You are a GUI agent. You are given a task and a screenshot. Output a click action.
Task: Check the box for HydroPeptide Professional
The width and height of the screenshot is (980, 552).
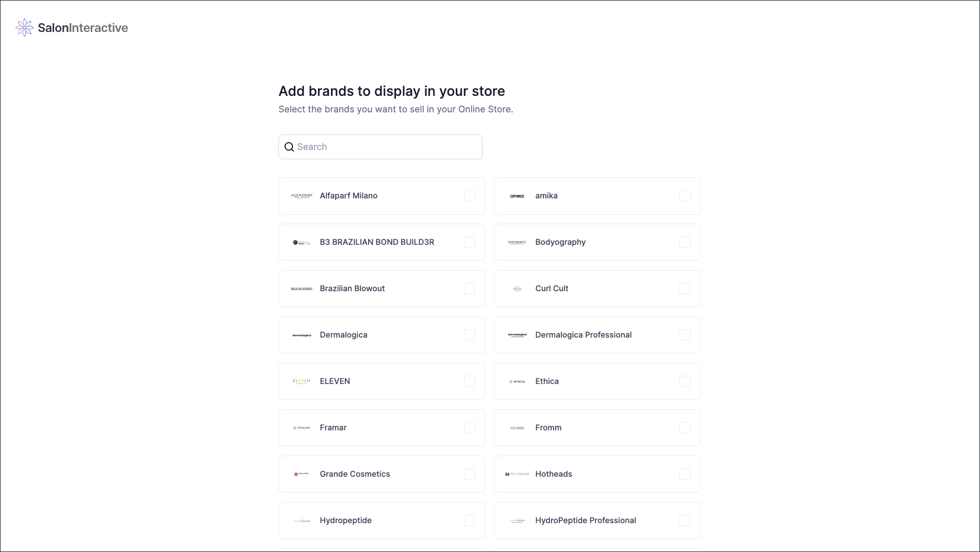[685, 520]
